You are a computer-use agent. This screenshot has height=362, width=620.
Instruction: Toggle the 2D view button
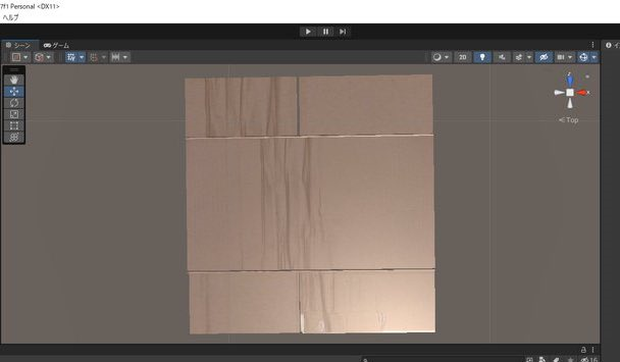pyautogui.click(x=463, y=57)
